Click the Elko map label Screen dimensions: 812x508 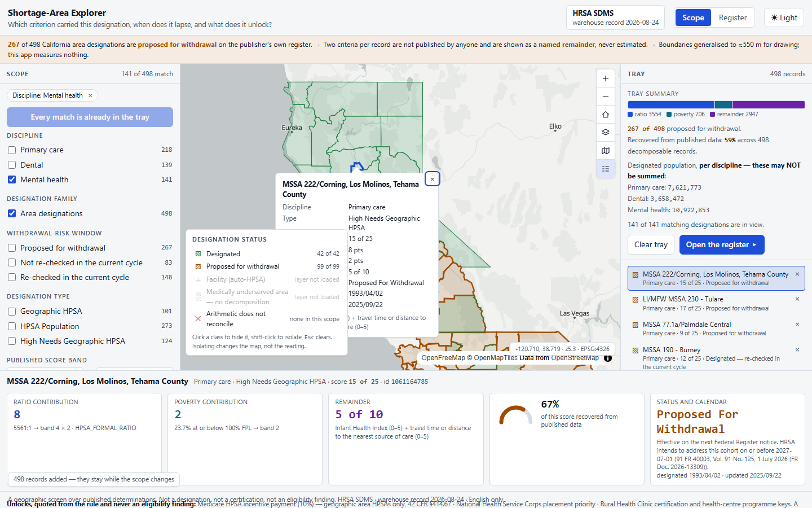click(x=555, y=126)
